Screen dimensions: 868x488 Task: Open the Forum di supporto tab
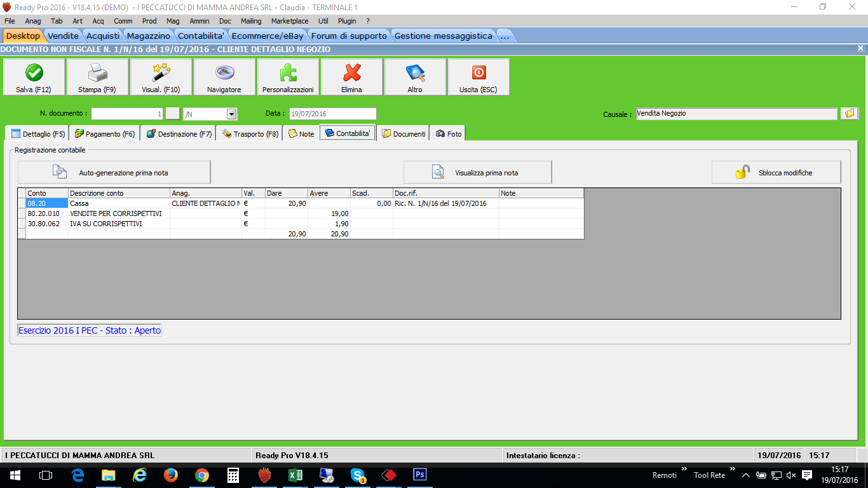tap(349, 36)
